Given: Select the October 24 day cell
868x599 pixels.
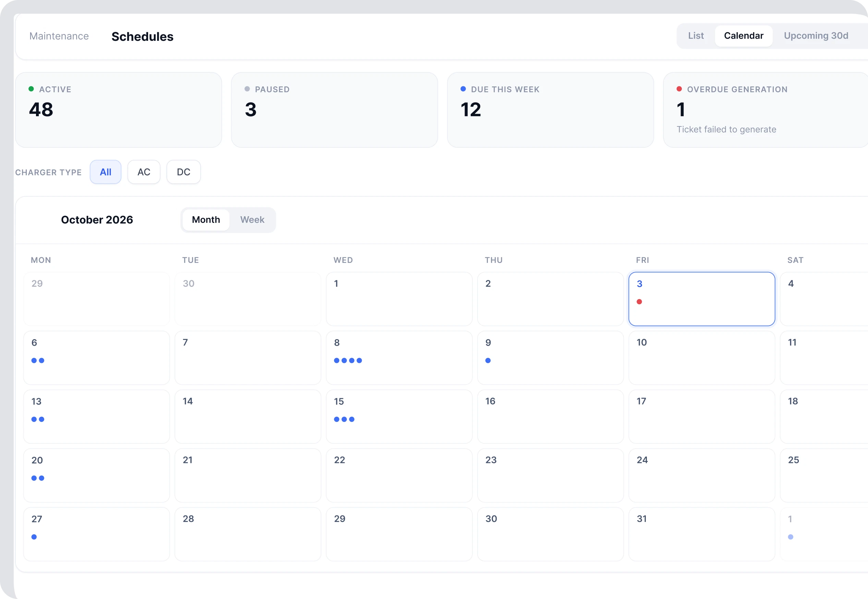Looking at the screenshot, I should pyautogui.click(x=702, y=476).
